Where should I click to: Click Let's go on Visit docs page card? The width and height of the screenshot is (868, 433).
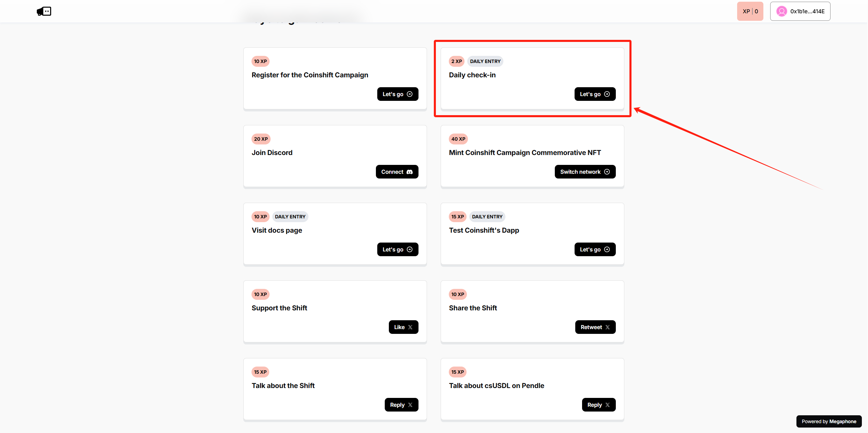(398, 249)
